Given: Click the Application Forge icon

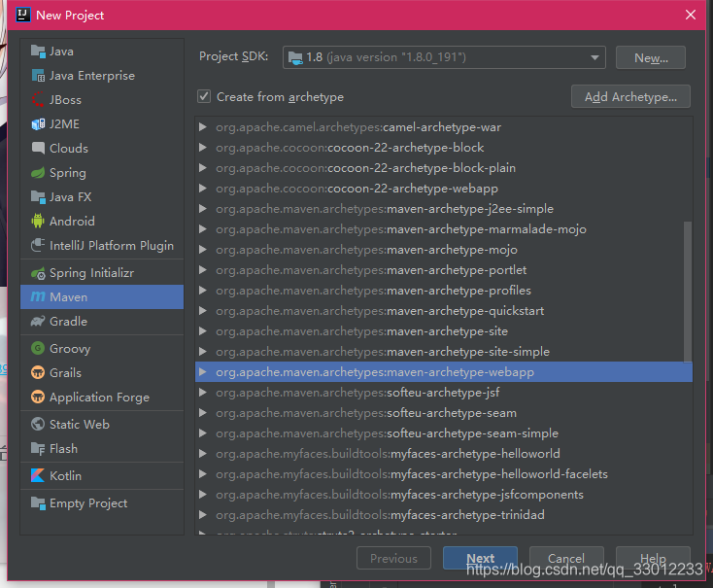Looking at the screenshot, I should [x=38, y=398].
